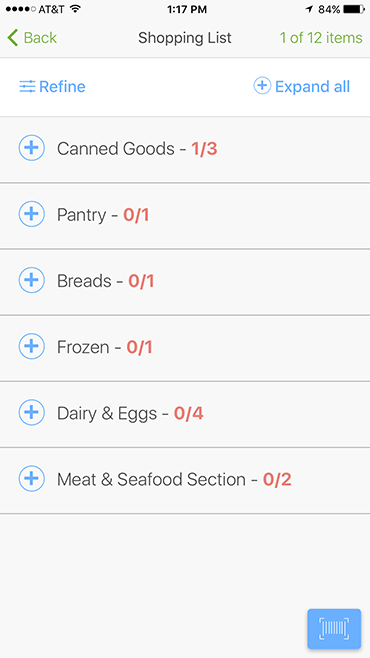This screenshot has width=370, height=658.
Task: Tap the green back chevron arrow
Action: pos(13,38)
